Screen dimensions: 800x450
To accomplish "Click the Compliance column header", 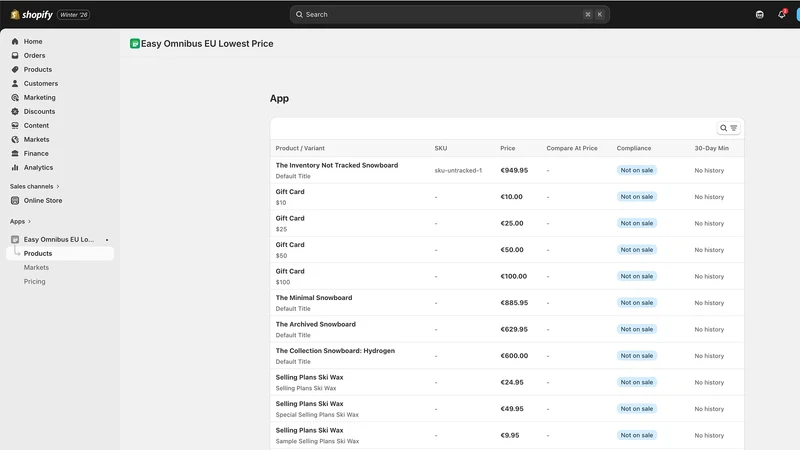I will pyautogui.click(x=634, y=148).
